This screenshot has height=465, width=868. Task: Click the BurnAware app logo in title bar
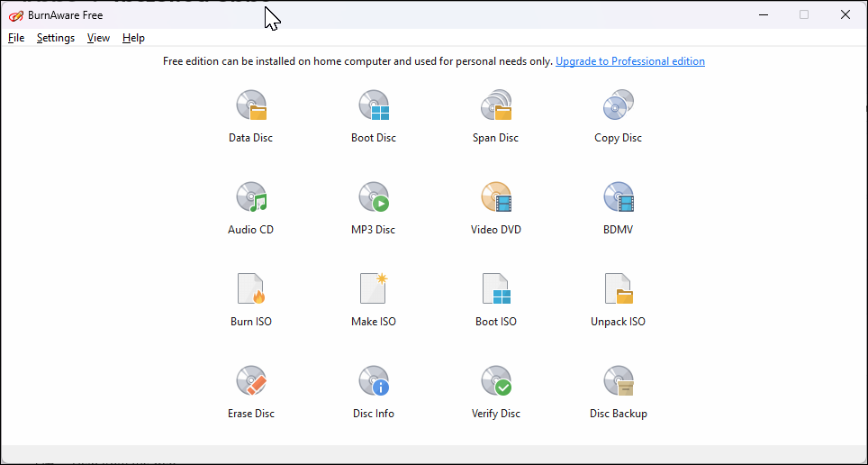point(16,15)
